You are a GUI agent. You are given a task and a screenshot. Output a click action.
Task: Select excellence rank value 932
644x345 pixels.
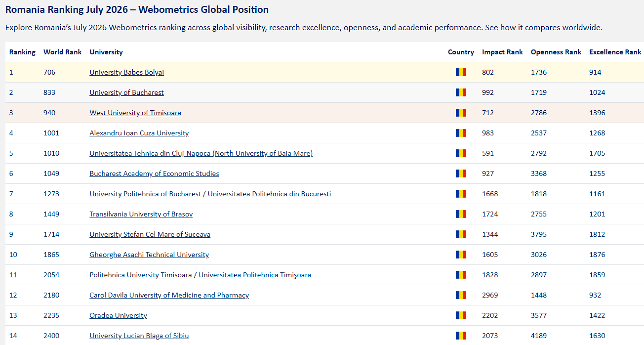(x=595, y=295)
